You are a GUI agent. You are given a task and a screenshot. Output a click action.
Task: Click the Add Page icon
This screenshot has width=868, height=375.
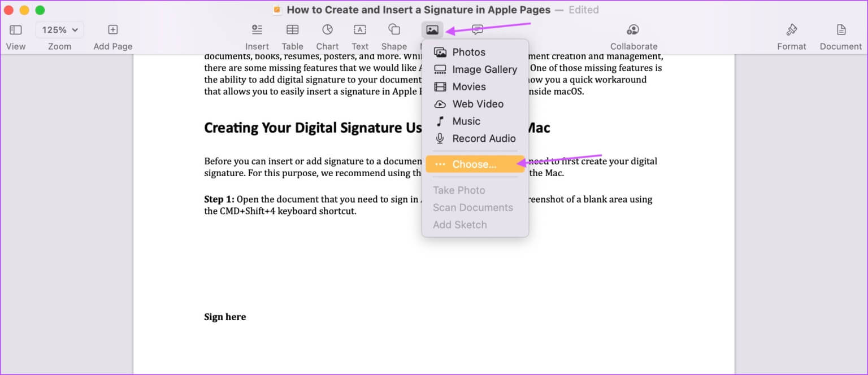[x=112, y=30]
